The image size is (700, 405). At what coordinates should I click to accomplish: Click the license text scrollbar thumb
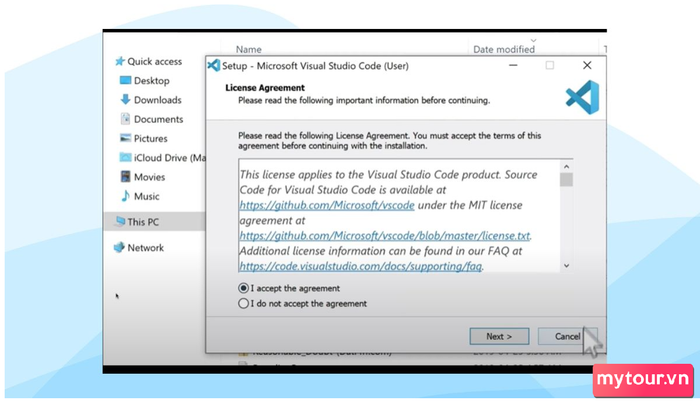point(566,180)
